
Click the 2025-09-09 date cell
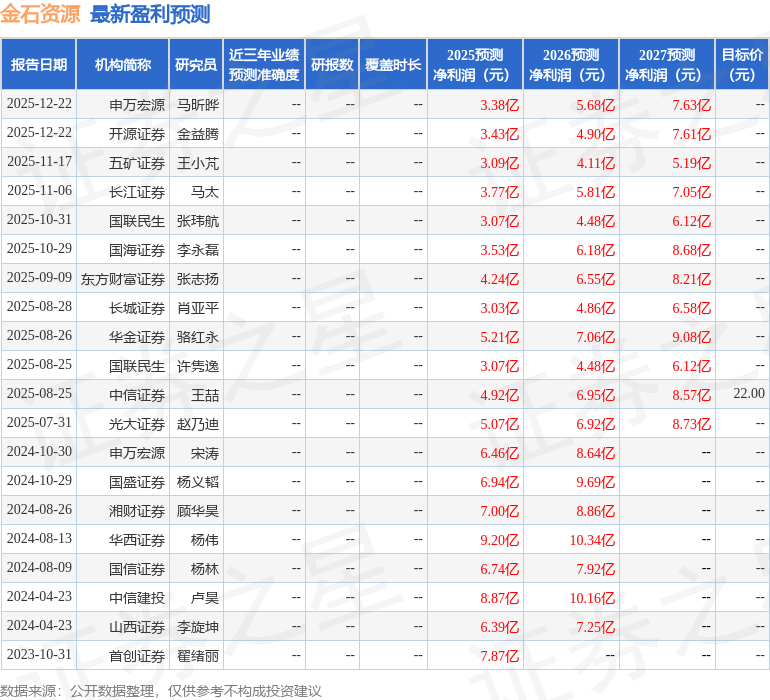click(x=39, y=278)
